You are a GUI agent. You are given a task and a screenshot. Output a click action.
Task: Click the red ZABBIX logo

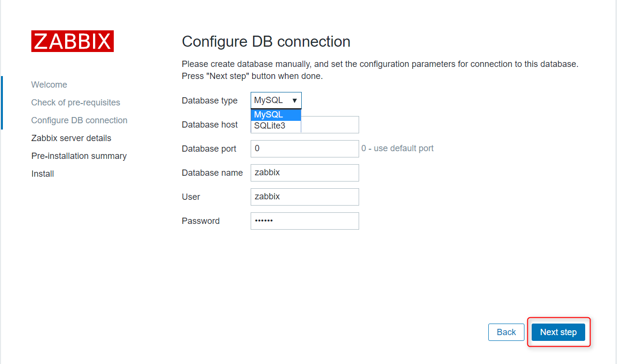coord(72,41)
